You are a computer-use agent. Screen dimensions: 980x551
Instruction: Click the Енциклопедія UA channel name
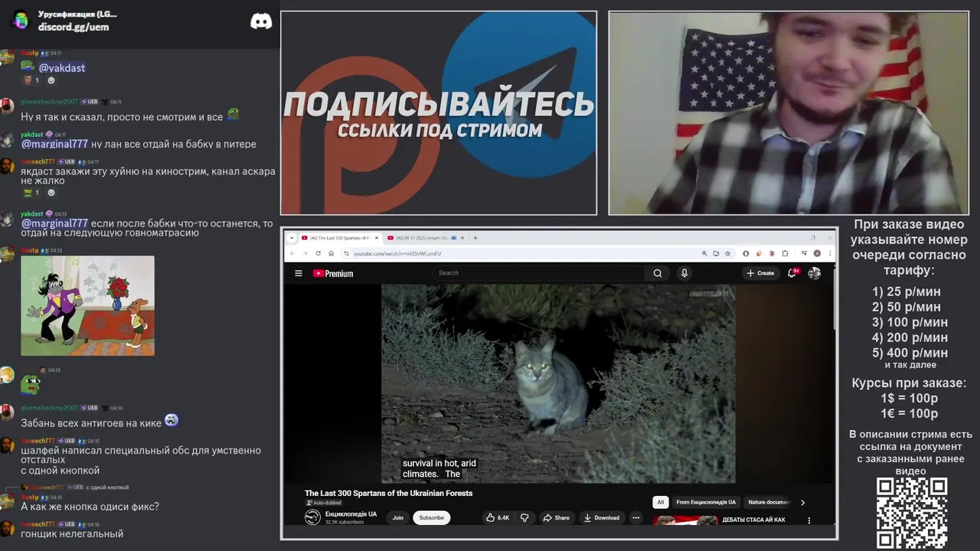[x=351, y=514]
